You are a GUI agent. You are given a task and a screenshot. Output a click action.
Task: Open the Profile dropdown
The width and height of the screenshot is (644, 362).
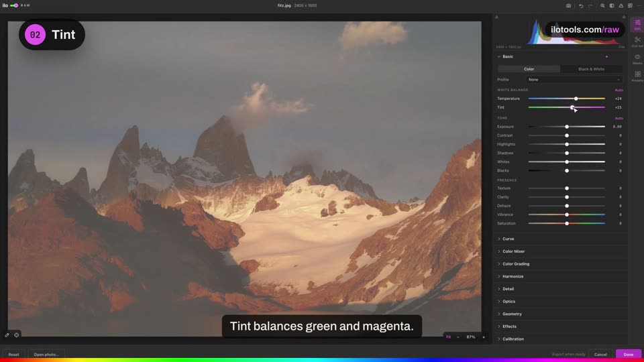pyautogui.click(x=574, y=80)
